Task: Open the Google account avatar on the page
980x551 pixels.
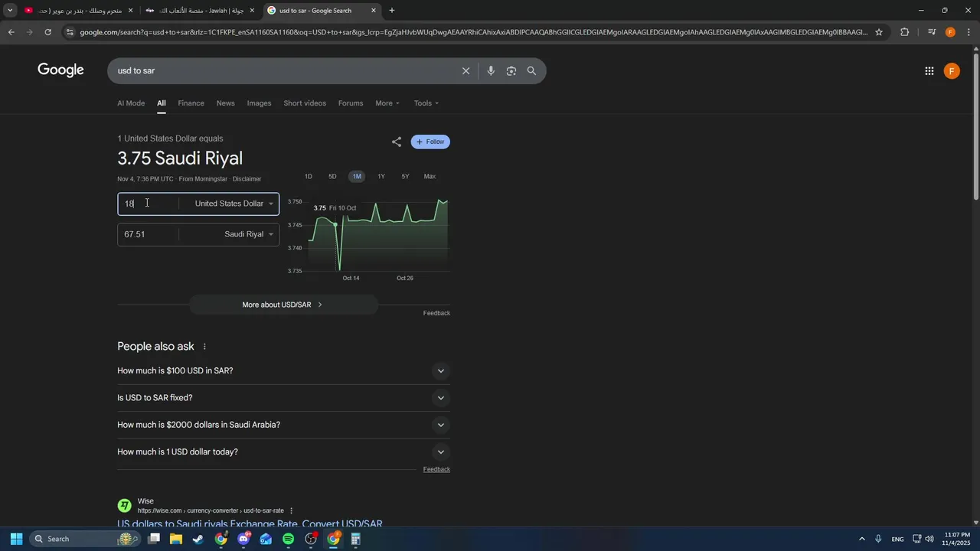Action: [952, 71]
